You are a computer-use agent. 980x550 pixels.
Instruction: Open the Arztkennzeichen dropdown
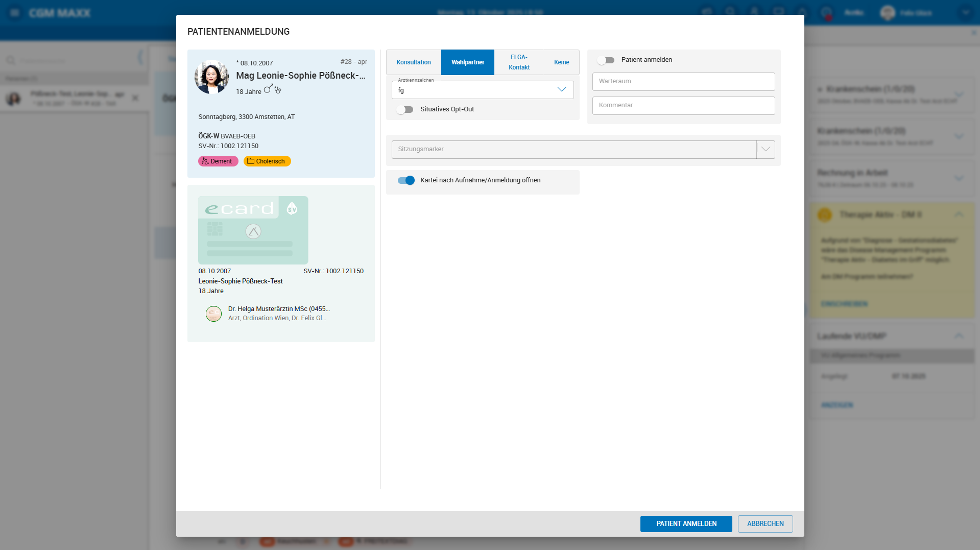point(561,90)
